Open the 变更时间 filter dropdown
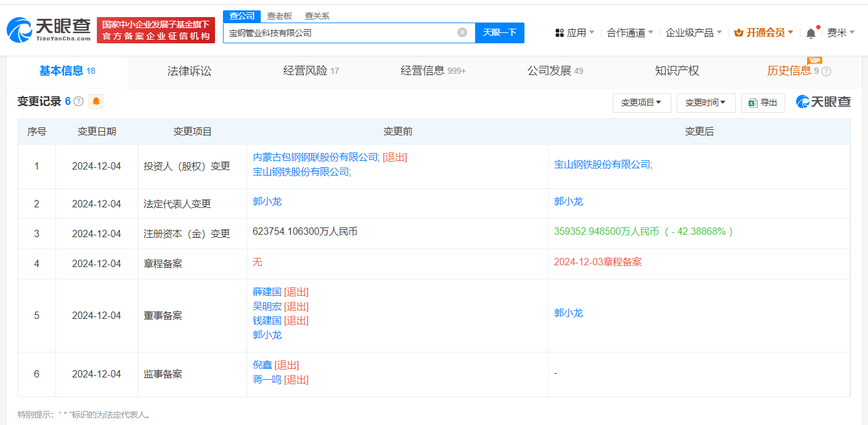The width and height of the screenshot is (868, 425). pyautogui.click(x=706, y=103)
